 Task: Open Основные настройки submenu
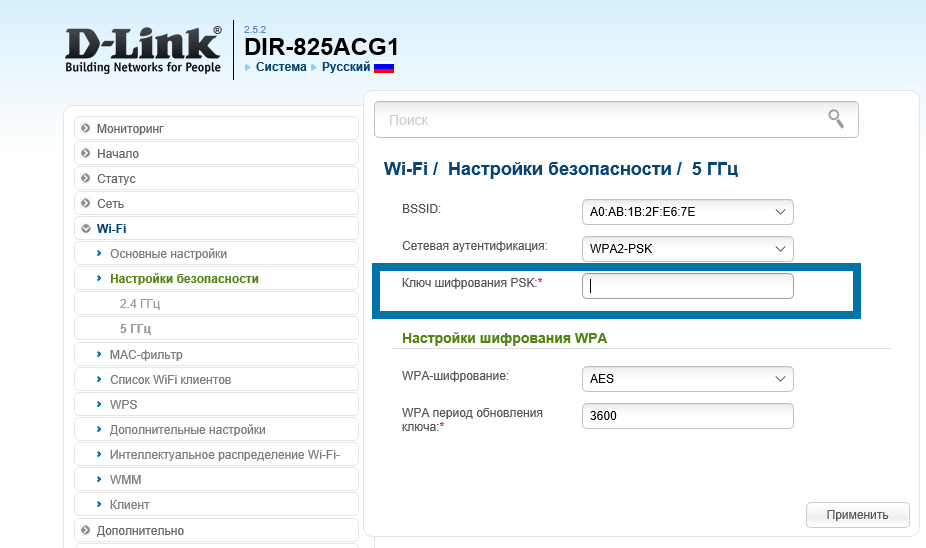tap(216, 253)
